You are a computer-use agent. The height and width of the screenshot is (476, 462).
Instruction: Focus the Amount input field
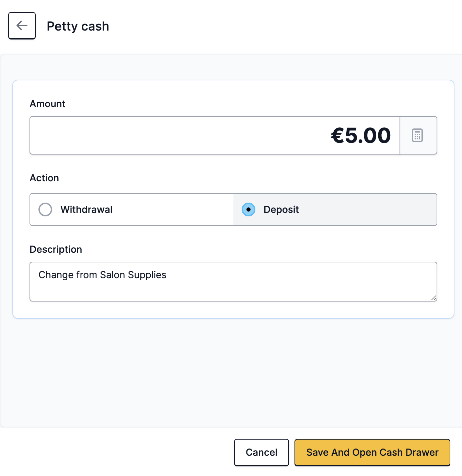[215, 135]
